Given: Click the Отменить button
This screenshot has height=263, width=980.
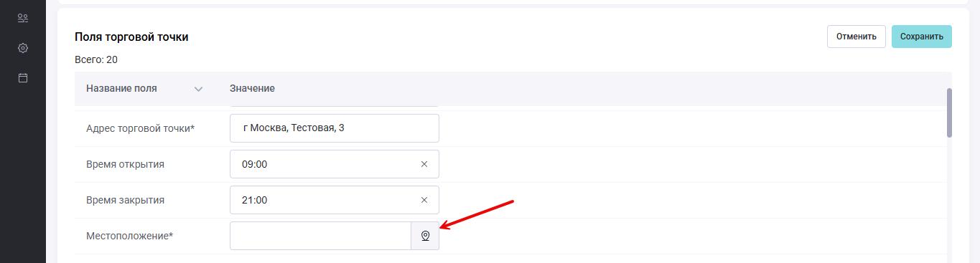Looking at the screenshot, I should tap(857, 37).
